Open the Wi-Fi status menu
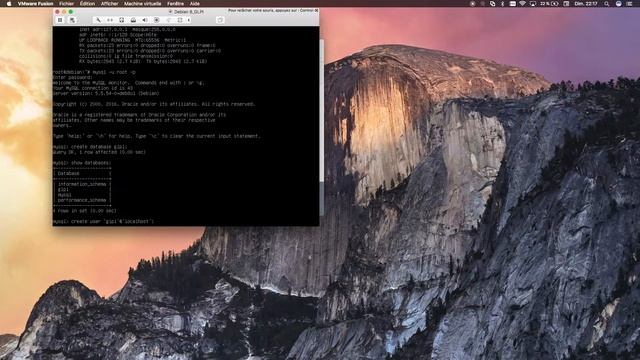Image resolution: width=640 pixels, height=360 pixels. click(522, 4)
